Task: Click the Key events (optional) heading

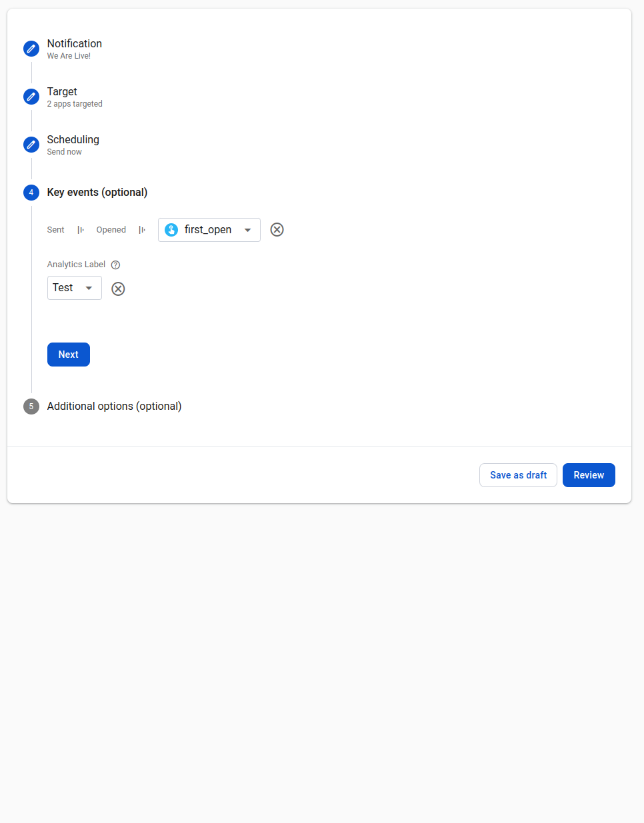Action: click(97, 193)
